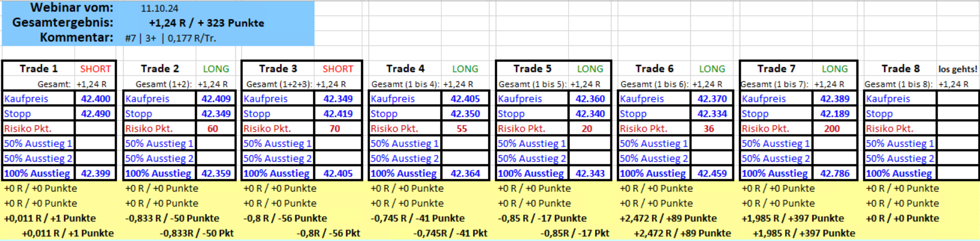The image size is (980, 241).
Task: Click the empty Kaufpreis cell of Trade 8
Action: pyautogui.click(x=957, y=99)
